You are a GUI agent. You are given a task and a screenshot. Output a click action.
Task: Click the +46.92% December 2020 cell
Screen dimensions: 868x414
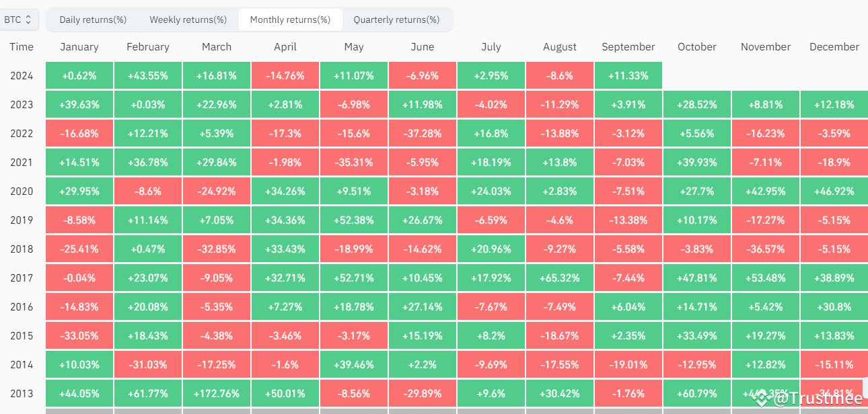pyautogui.click(x=834, y=191)
